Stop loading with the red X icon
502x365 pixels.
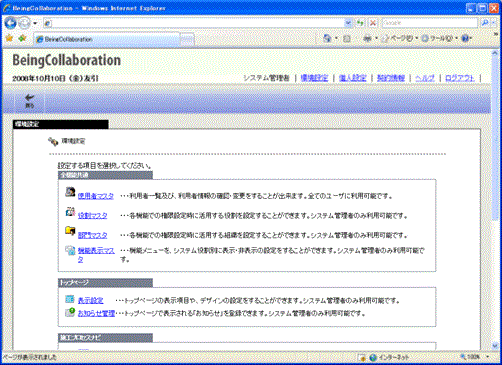click(x=373, y=23)
